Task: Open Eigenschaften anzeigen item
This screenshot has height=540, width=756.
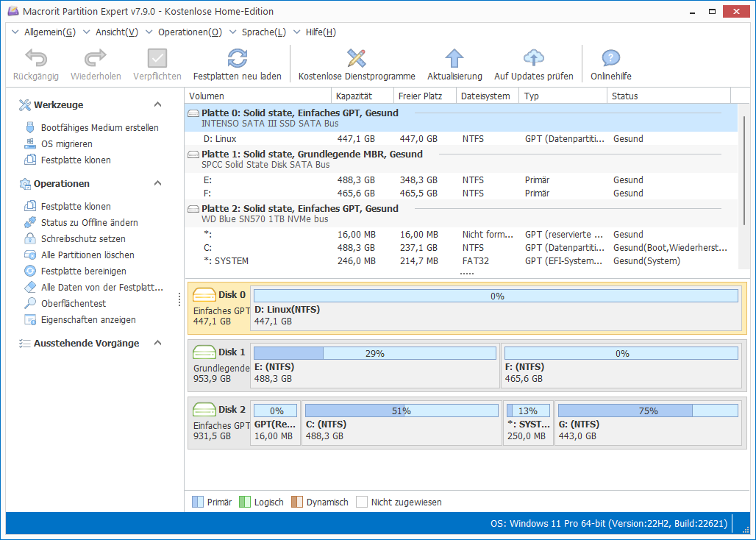Action: (80, 320)
